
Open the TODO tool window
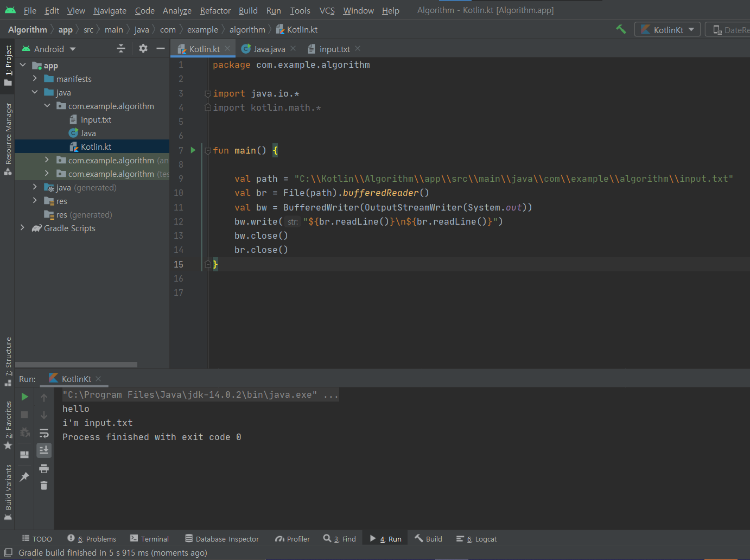(x=37, y=539)
